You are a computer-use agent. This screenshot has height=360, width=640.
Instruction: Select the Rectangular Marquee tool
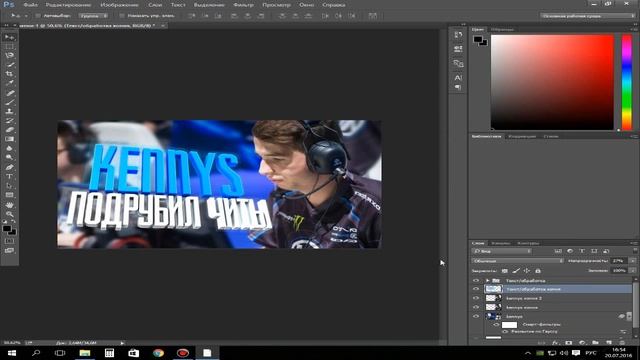(x=9, y=47)
